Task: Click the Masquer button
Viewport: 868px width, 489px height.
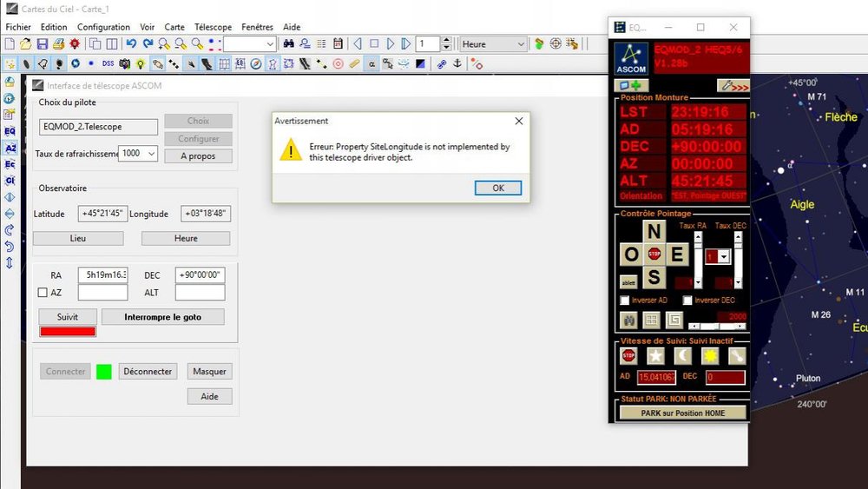Action: point(209,372)
